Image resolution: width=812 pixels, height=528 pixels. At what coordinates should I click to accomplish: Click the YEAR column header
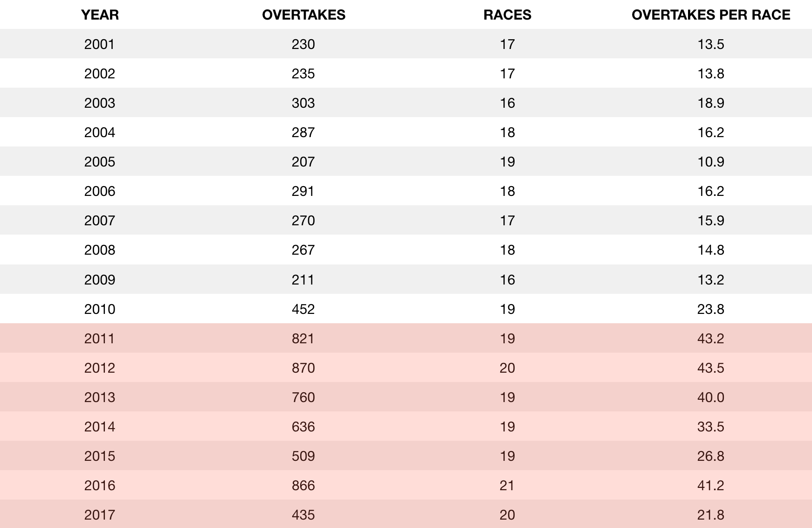[x=100, y=15]
